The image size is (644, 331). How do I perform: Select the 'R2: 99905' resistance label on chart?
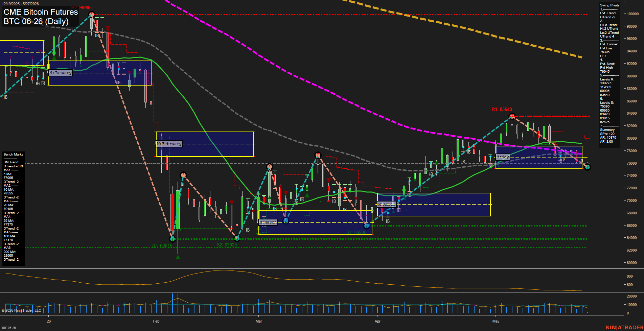pos(82,8)
